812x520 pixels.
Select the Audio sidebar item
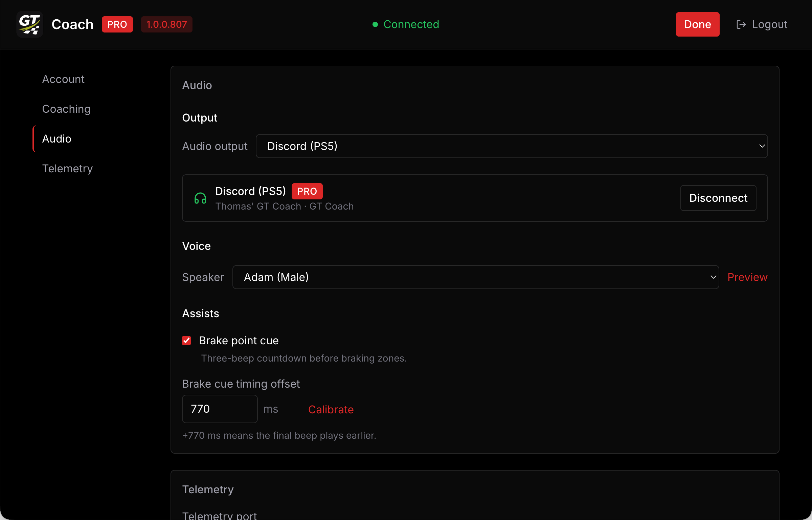coord(57,138)
